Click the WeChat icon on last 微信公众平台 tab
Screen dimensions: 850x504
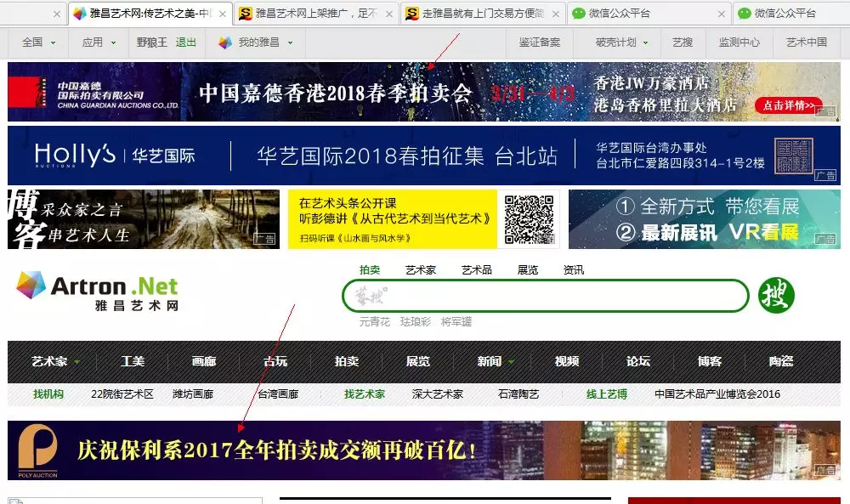(x=745, y=14)
